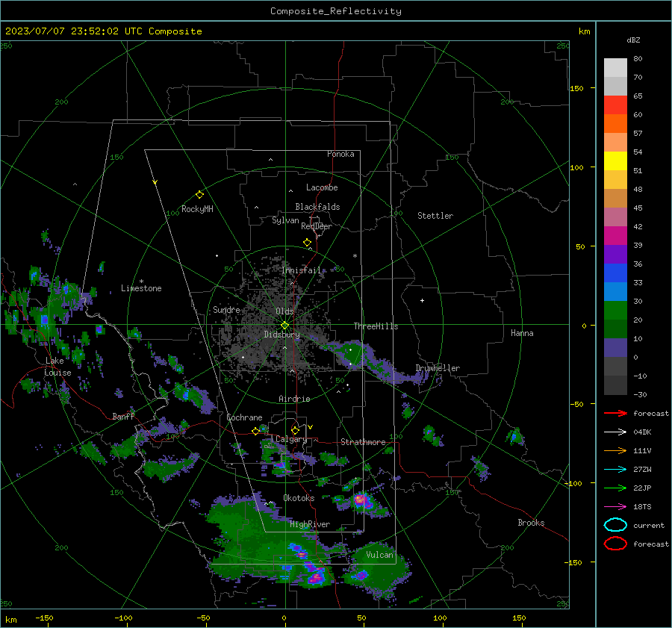Click the Airdrie city label
This screenshot has width=672, height=628.
click(294, 399)
